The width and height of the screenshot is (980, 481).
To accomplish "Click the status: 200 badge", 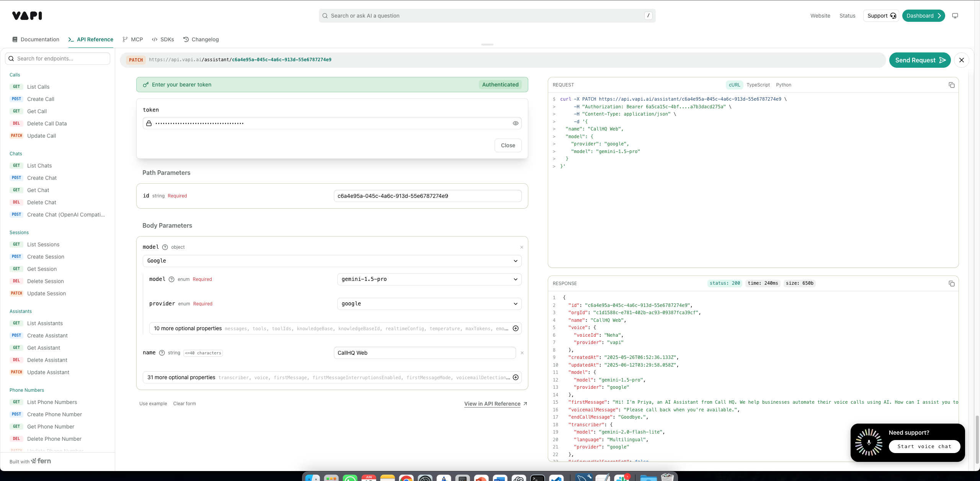I will click(x=725, y=283).
